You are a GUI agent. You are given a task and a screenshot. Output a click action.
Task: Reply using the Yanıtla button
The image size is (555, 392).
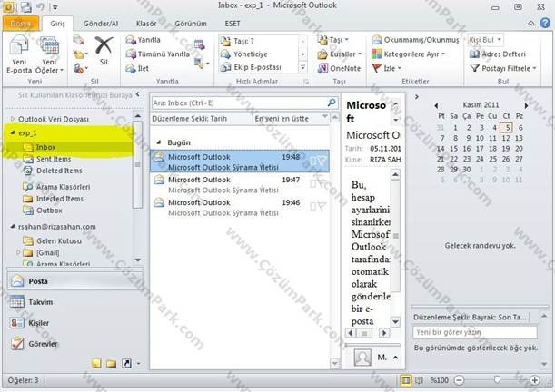[144, 40]
